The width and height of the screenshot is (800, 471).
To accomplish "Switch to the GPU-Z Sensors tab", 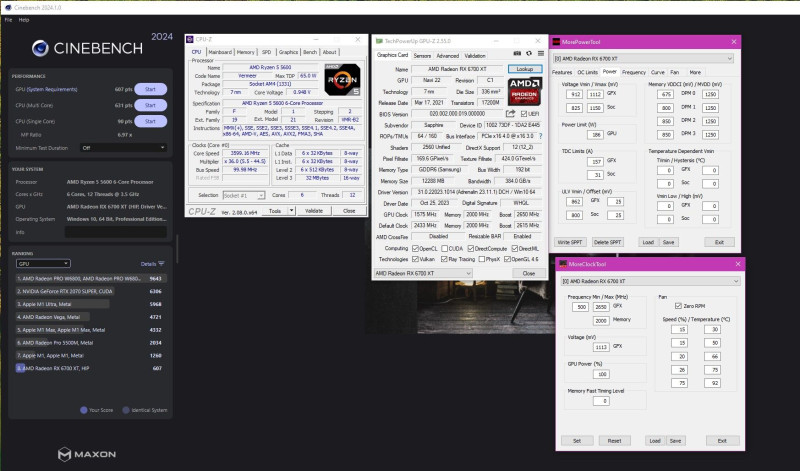I will [x=422, y=56].
